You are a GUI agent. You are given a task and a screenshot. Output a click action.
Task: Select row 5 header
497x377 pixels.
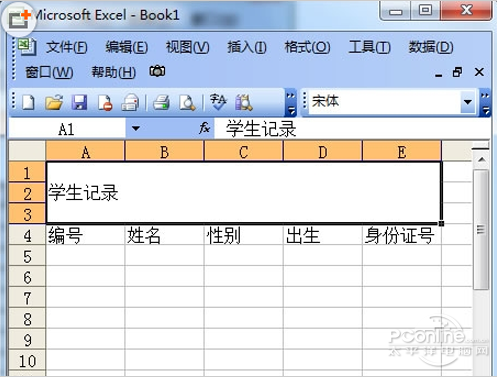click(x=27, y=256)
